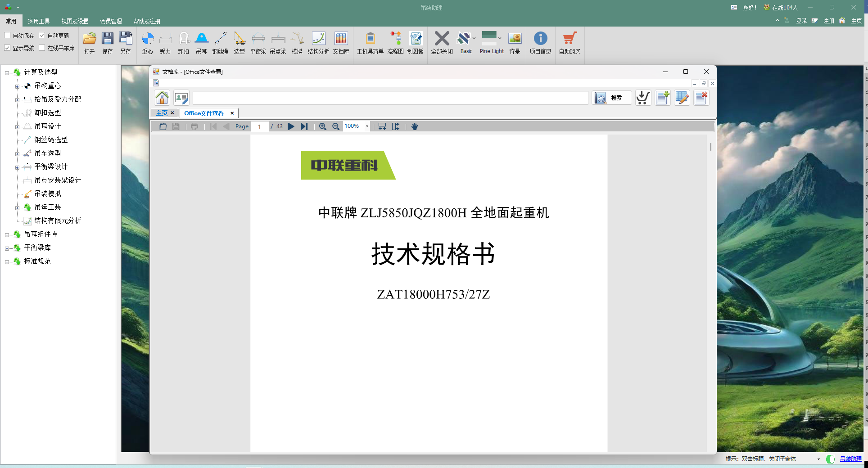Click the 吊装助理 status bar link

click(x=850, y=459)
